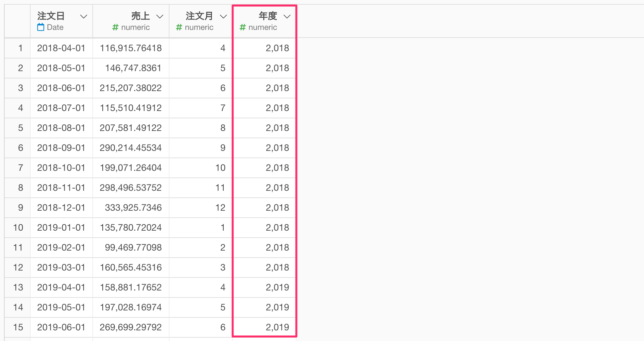The height and width of the screenshot is (341, 644).
Task: Open the 注文日 column dropdown menu
Action: 84,16
